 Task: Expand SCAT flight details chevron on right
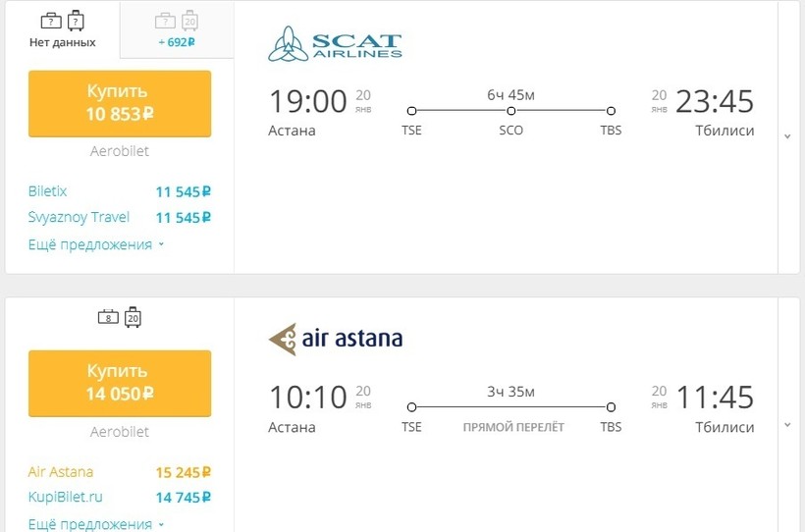787,136
